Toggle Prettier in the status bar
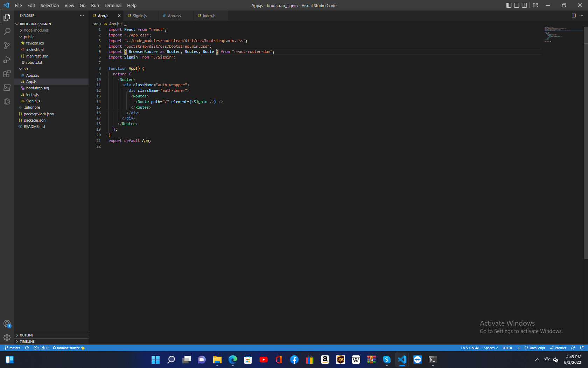Image resolution: width=588 pixels, height=368 pixels. [x=558, y=348]
